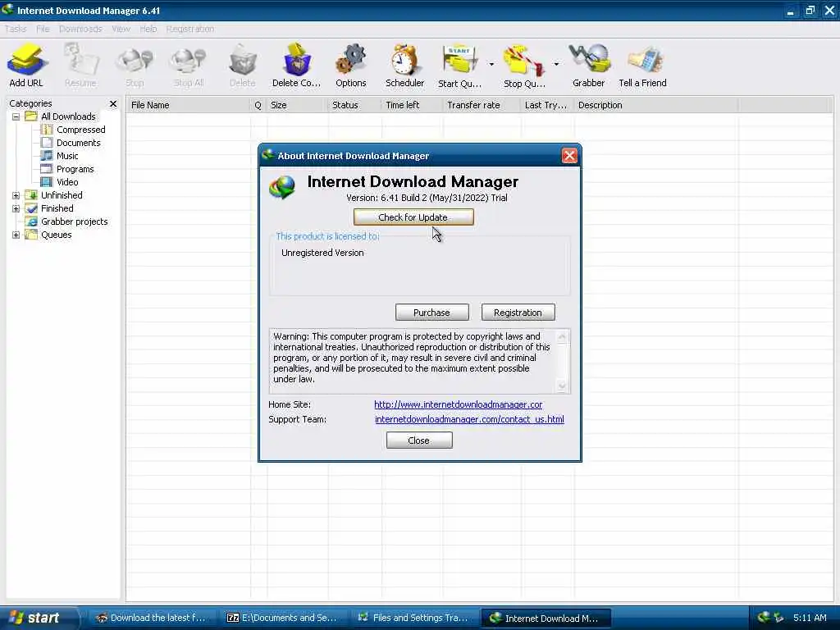Open the View menu
The height and width of the screenshot is (630, 840).
[x=121, y=29]
